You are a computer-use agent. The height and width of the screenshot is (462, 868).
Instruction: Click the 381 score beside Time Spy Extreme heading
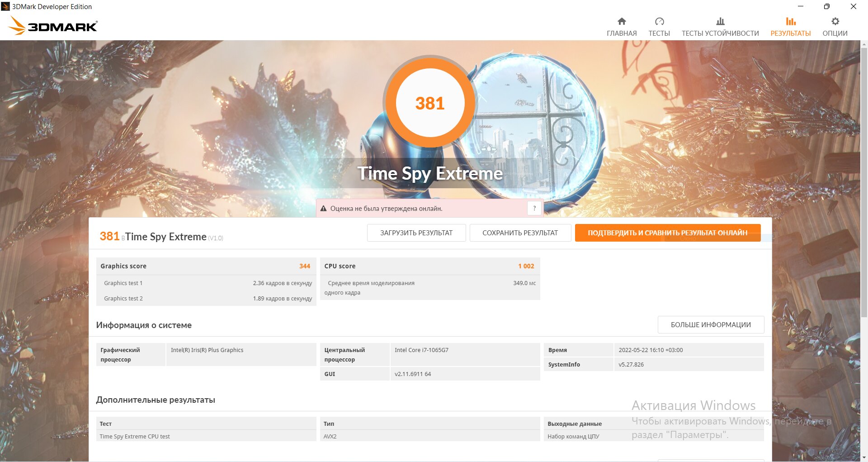coord(109,236)
